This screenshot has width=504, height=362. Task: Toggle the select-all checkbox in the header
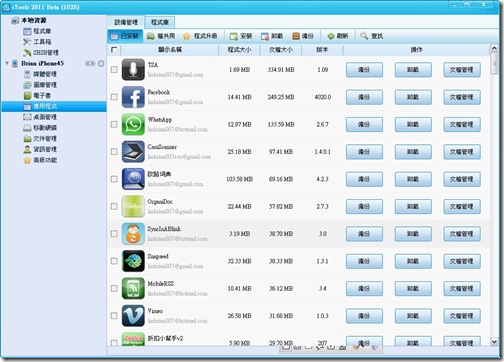tap(114, 50)
